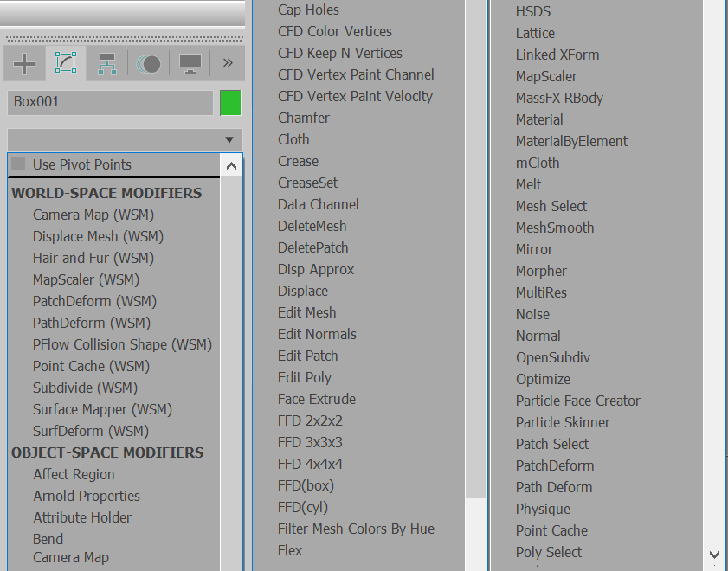
Task: Choose OpenSubdiv modifier
Action: [x=553, y=357]
